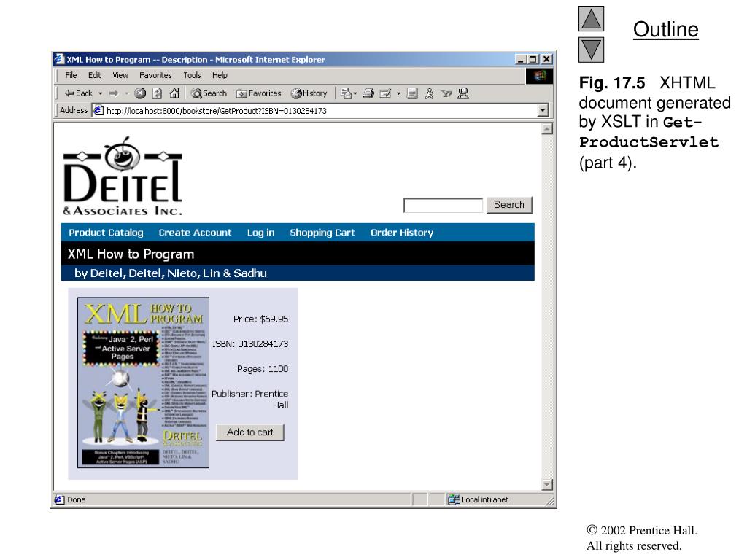The image size is (747, 560).
Task: Open the Favorites pane toolbar button
Action: 259,93
